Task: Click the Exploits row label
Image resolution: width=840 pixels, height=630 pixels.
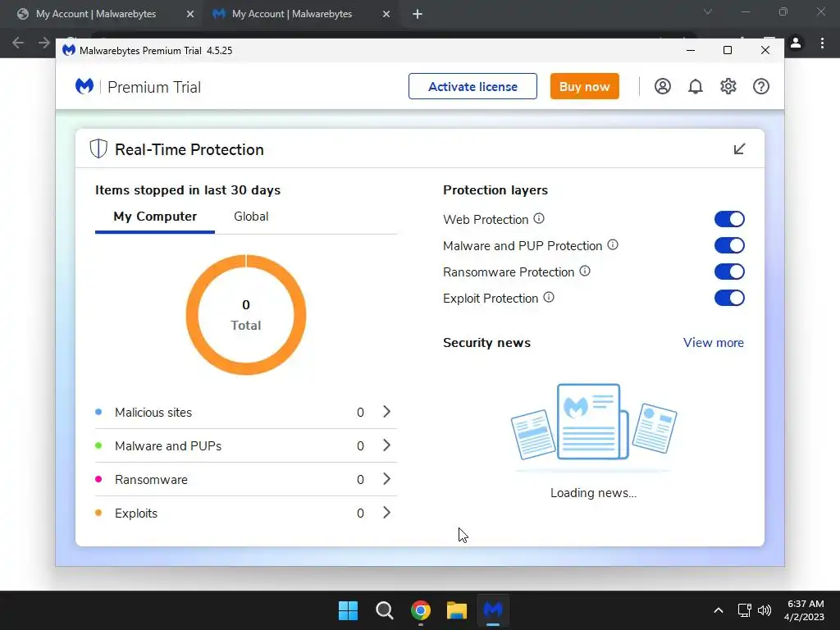Action: [136, 514]
